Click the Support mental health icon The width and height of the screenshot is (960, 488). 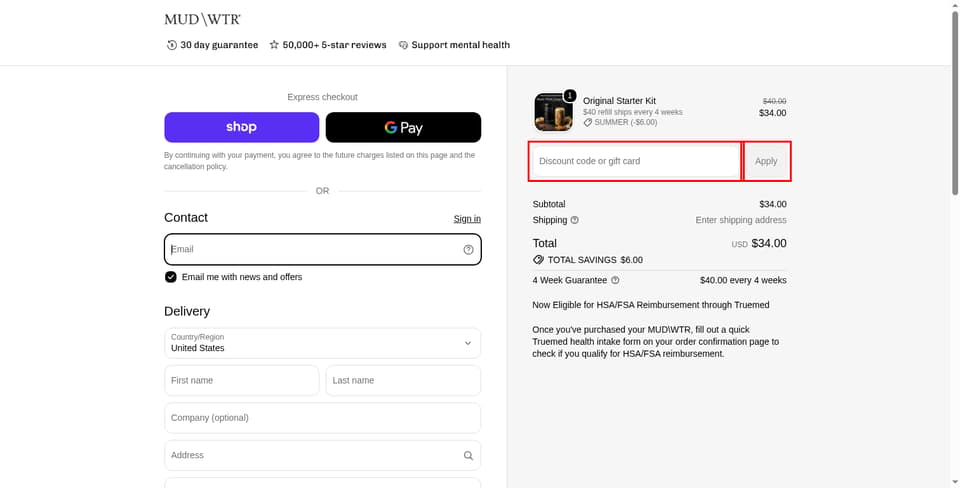(x=403, y=45)
